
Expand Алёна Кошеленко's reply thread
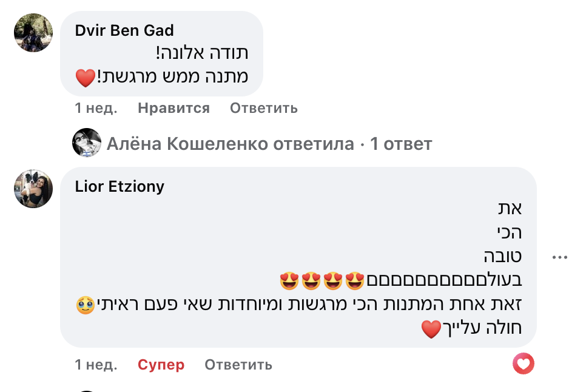[269, 144]
